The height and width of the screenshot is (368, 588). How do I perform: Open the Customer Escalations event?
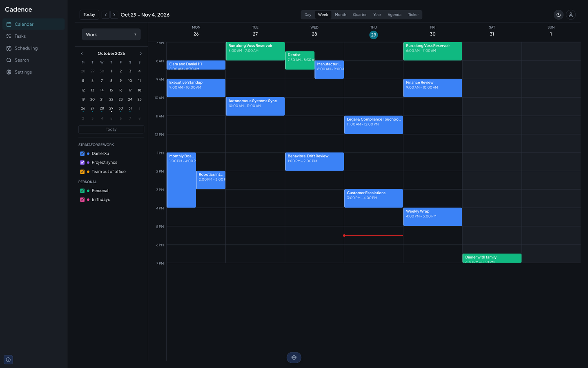374,198
